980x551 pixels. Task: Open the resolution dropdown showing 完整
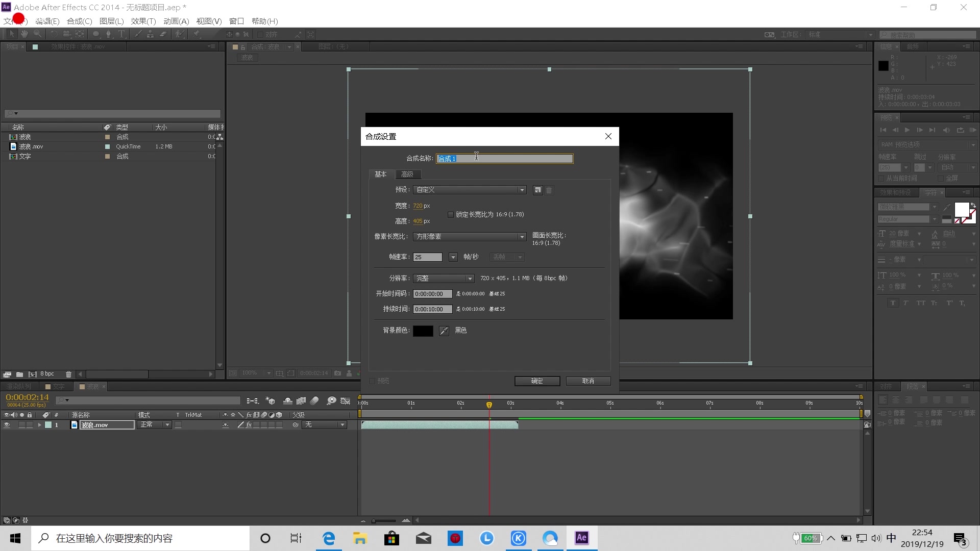444,279
